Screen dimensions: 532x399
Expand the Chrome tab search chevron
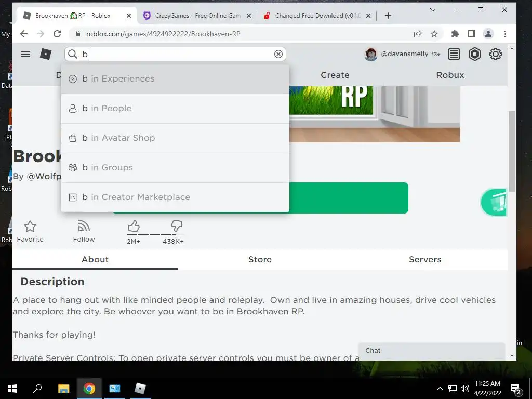tap(433, 10)
